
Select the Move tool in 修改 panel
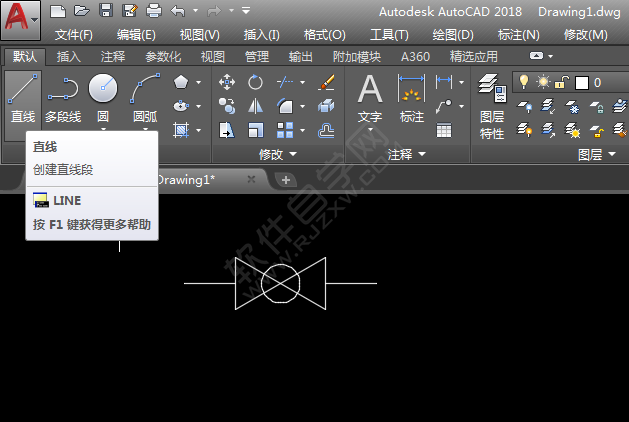[x=227, y=82]
